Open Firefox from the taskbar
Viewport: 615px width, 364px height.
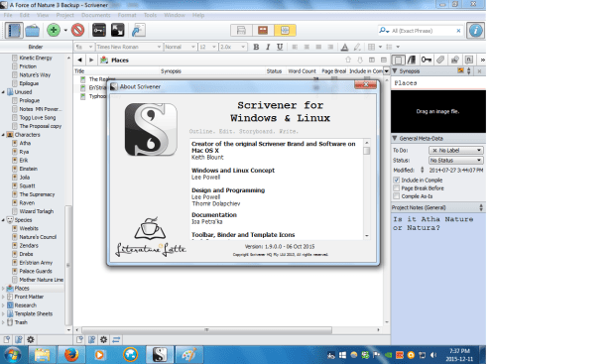point(71,355)
